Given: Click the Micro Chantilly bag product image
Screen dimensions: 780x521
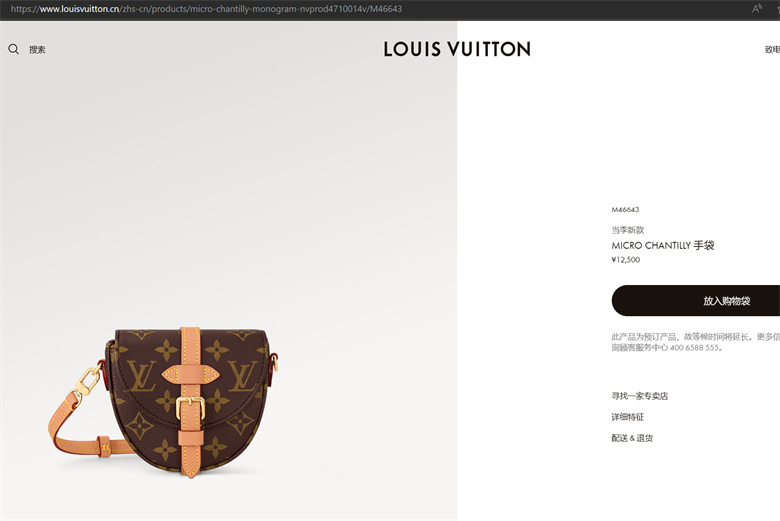Looking at the screenshot, I should 164,401.
